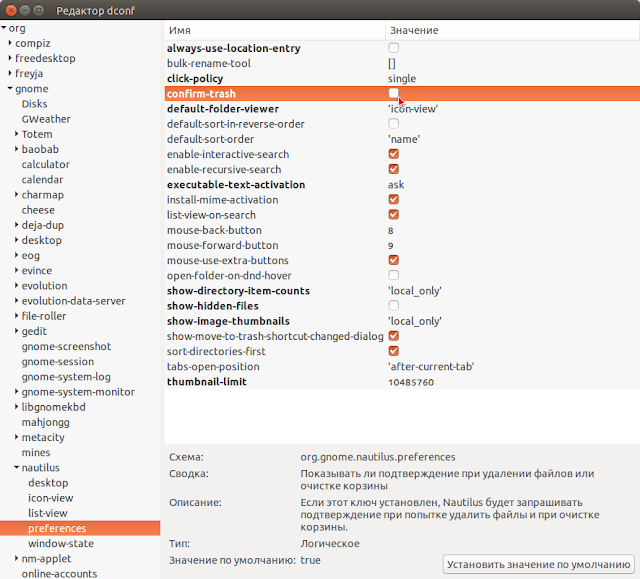Select gnome-system-log in the tree
The width and height of the screenshot is (640, 579).
pos(66,377)
